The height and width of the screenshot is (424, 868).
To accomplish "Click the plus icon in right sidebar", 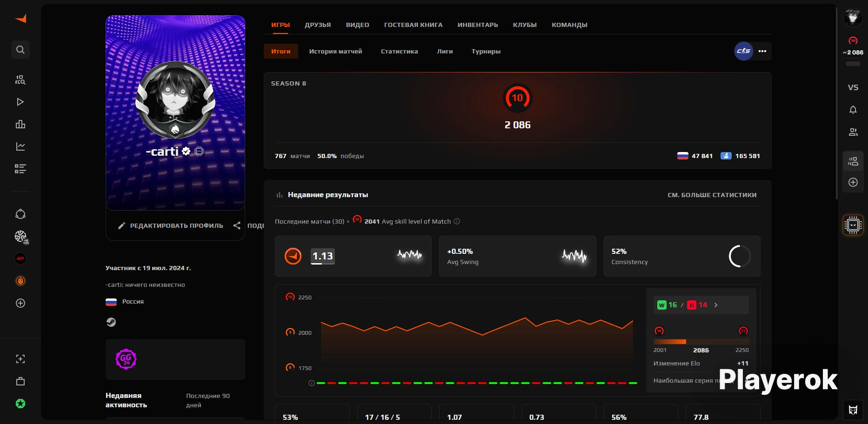I will 853,182.
